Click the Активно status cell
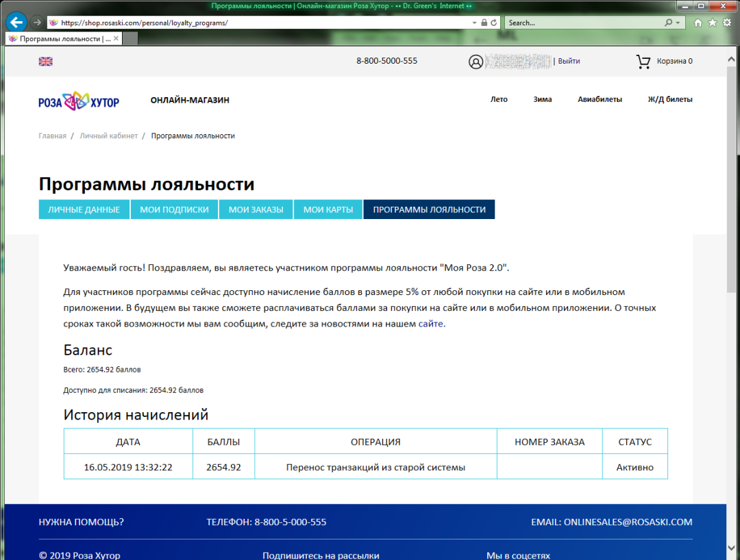The image size is (740, 560). point(634,467)
